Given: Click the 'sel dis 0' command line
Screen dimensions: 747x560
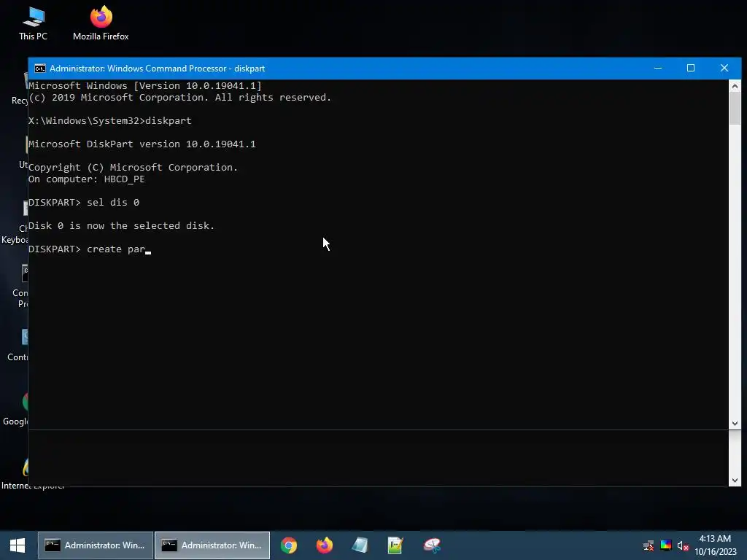Looking at the screenshot, I should click(x=84, y=203).
